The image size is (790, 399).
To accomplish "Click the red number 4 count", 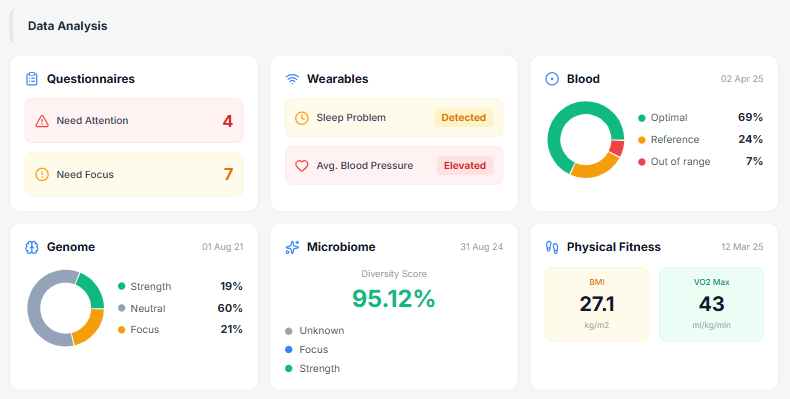I will (228, 121).
